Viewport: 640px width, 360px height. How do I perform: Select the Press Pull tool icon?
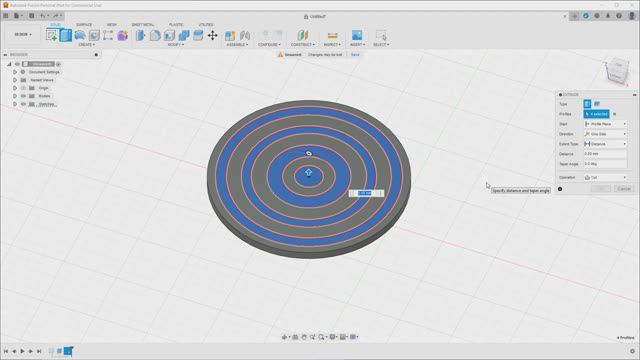point(140,36)
